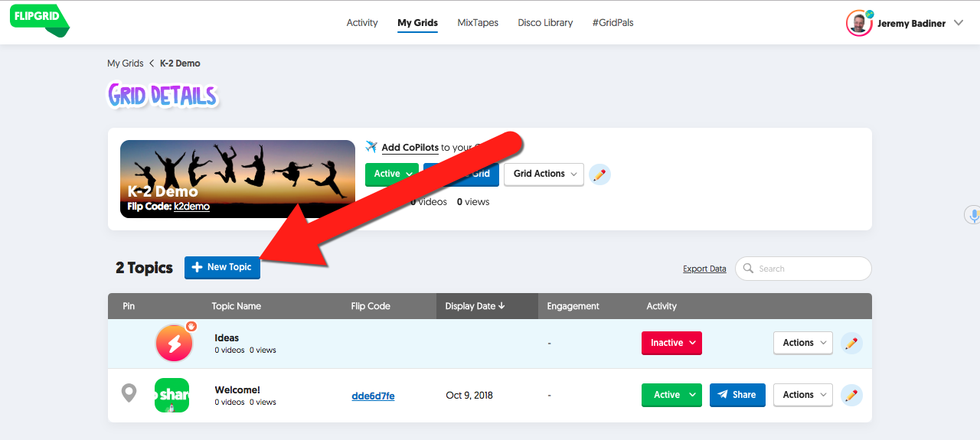Click the k2demo flip code link
The width and height of the screenshot is (980, 440).
191,207
